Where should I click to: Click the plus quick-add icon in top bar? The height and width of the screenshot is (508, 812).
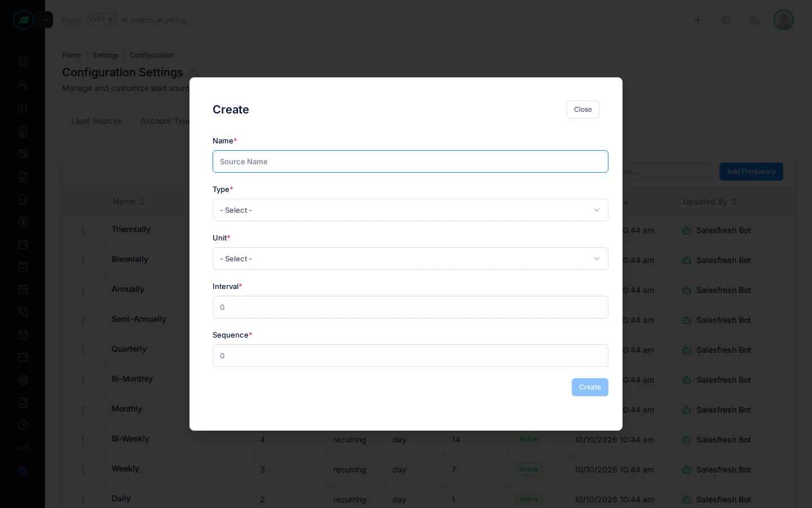pyautogui.click(x=698, y=20)
